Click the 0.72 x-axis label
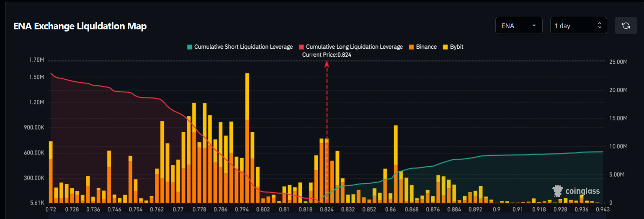Viewport: 644px width, 219px height. pyautogui.click(x=51, y=209)
